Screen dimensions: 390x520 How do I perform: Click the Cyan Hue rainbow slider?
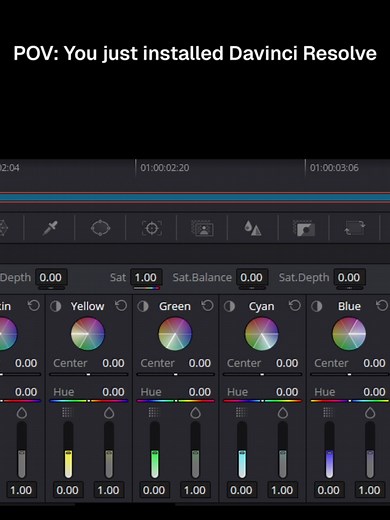click(x=262, y=401)
